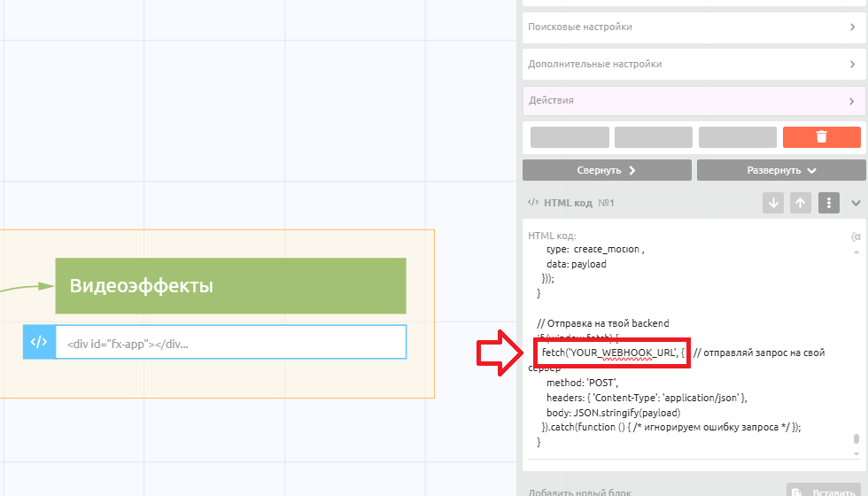Click the code icon on fx-app block
Screen dimensions: 868x496
[39, 342]
